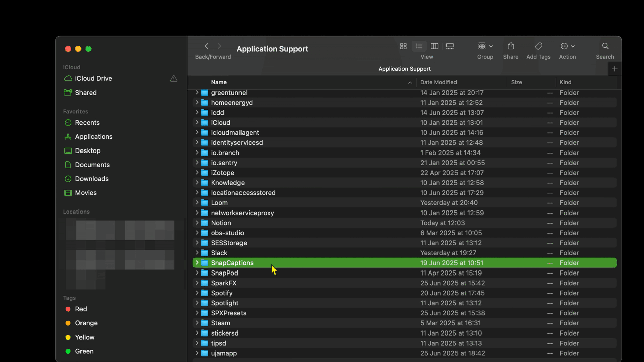This screenshot has height=362, width=644.
Task: Open the Action menu
Action: (568, 46)
